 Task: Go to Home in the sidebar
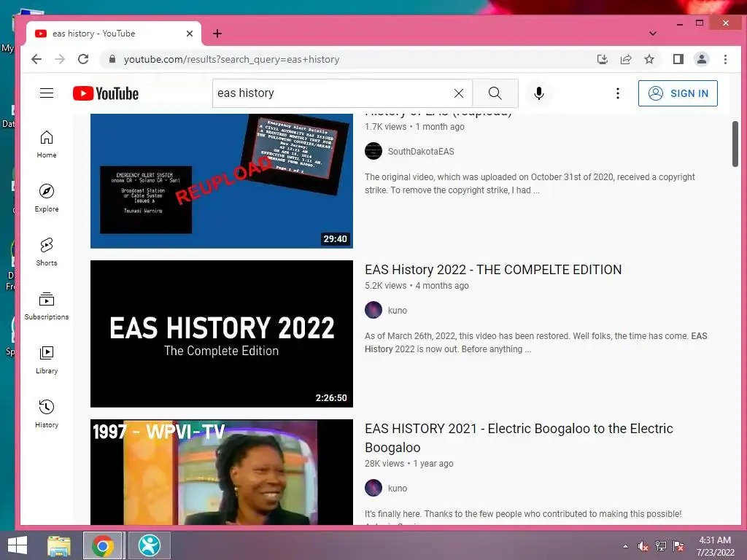(46, 144)
